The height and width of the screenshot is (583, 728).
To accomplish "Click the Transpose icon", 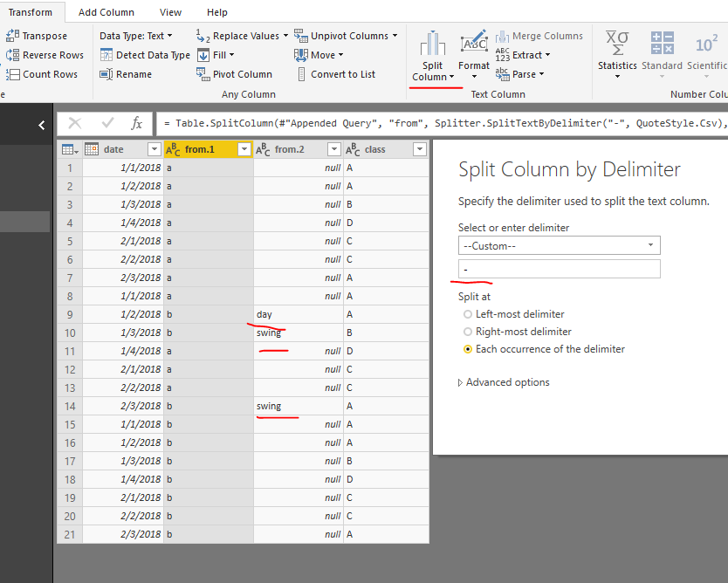I will pos(12,36).
